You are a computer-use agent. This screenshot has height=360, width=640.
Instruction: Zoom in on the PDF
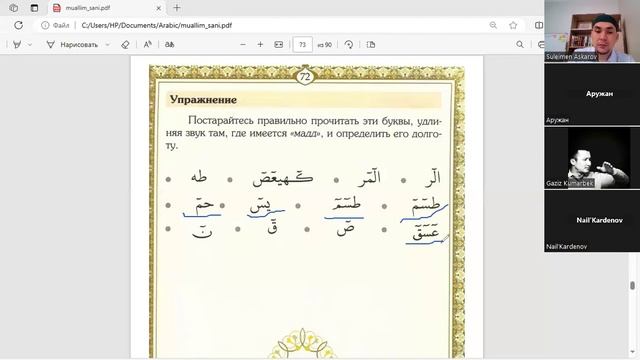[x=260, y=44]
